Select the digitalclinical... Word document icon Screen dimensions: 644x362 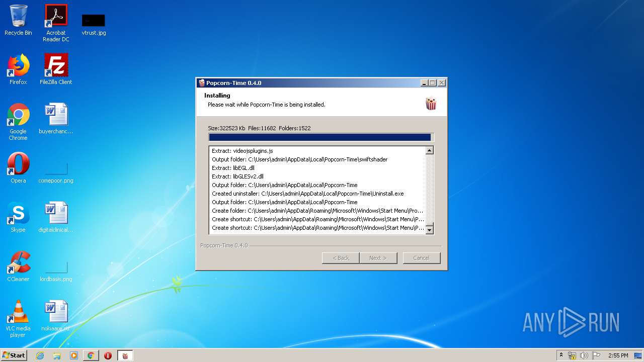click(56, 217)
